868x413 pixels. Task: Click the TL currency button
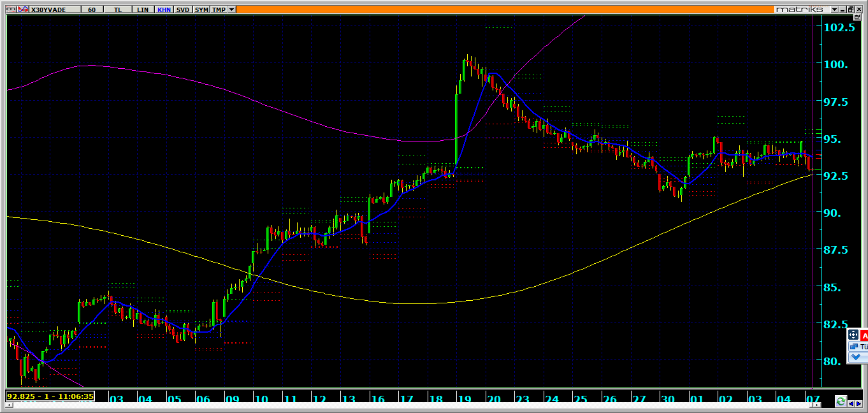tap(117, 10)
